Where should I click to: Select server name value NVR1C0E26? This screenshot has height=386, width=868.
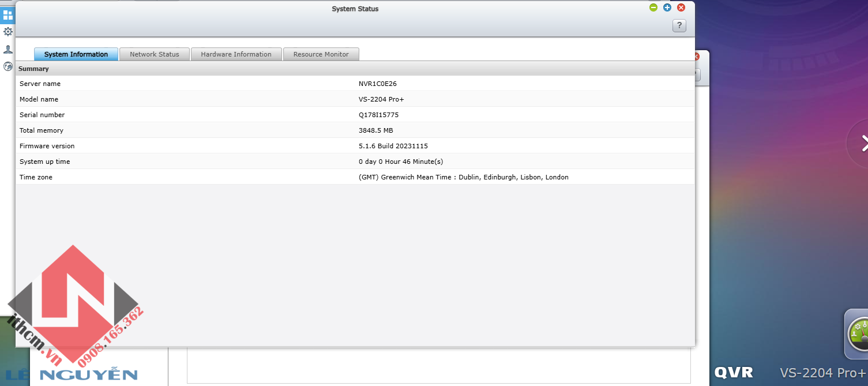[x=378, y=84]
